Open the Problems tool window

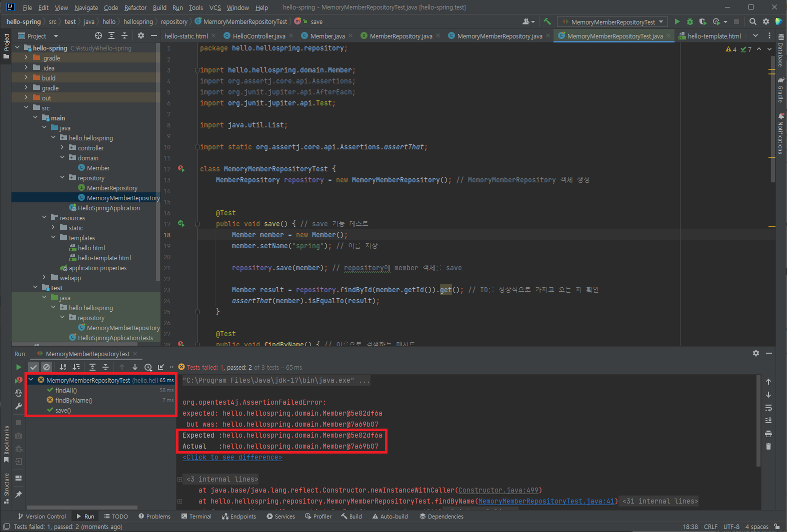pyautogui.click(x=154, y=516)
